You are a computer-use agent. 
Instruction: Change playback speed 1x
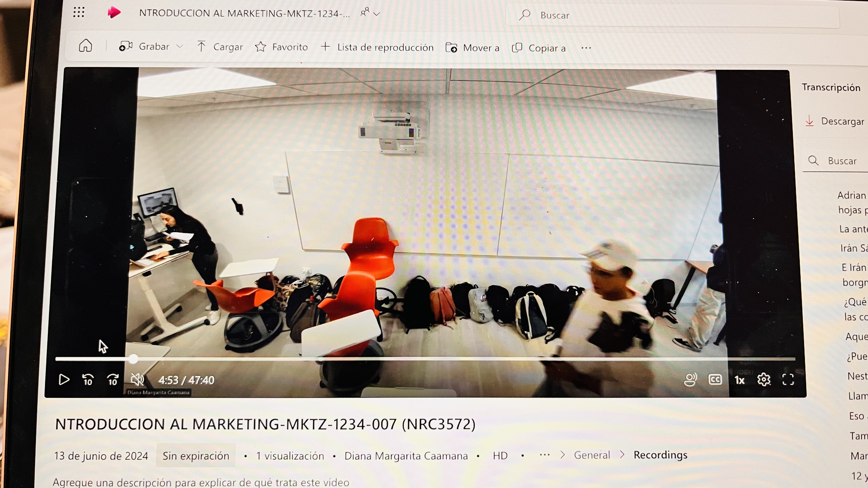(739, 380)
